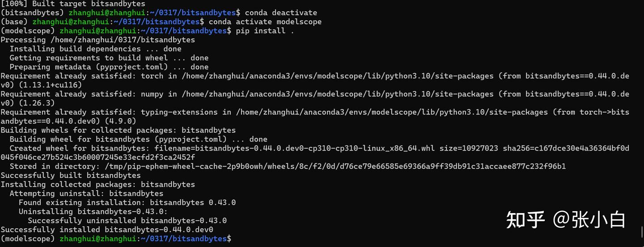Click the 知乎 watermark logo

pyautogui.click(x=525, y=220)
